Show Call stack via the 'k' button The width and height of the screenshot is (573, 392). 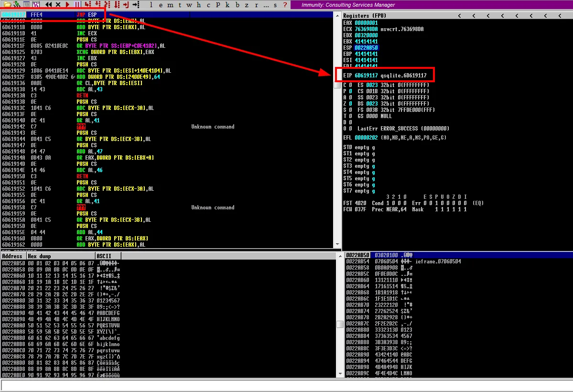pos(227,5)
